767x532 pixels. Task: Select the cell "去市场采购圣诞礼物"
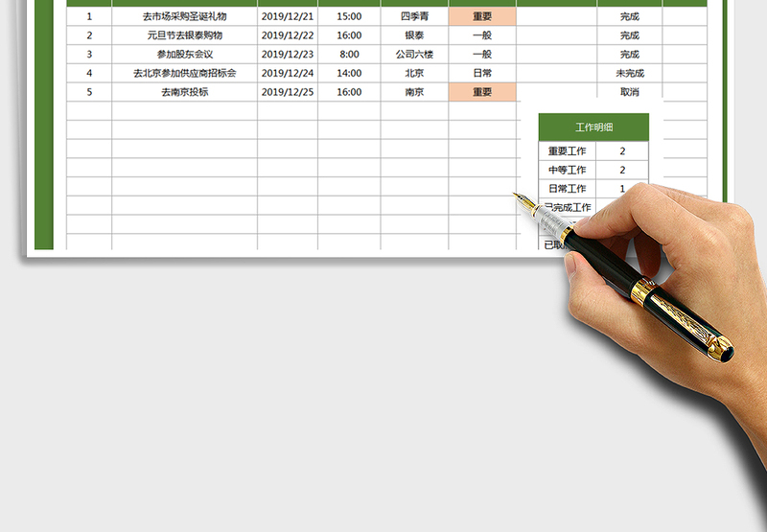[184, 16]
